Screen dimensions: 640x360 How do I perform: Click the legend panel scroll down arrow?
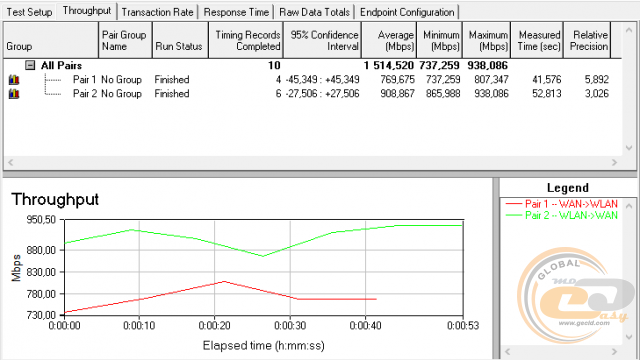point(629,337)
